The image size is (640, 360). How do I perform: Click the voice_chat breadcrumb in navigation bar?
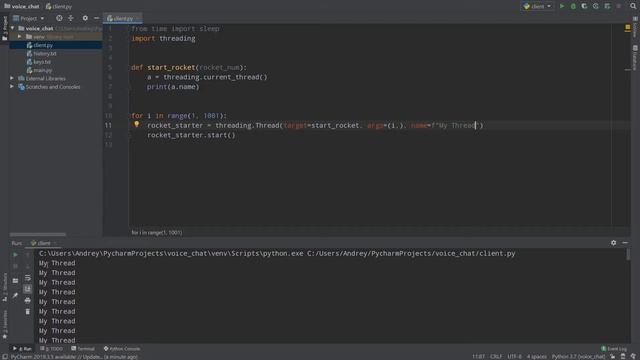[22, 7]
